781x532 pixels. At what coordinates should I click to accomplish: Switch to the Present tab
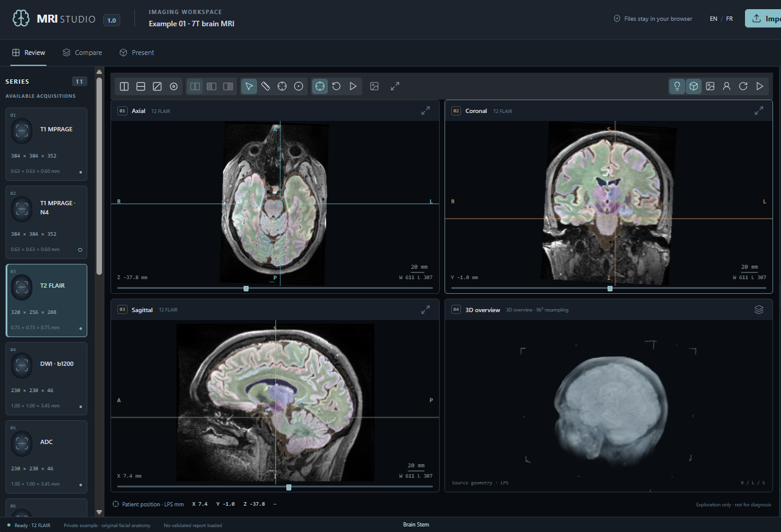[x=137, y=53]
